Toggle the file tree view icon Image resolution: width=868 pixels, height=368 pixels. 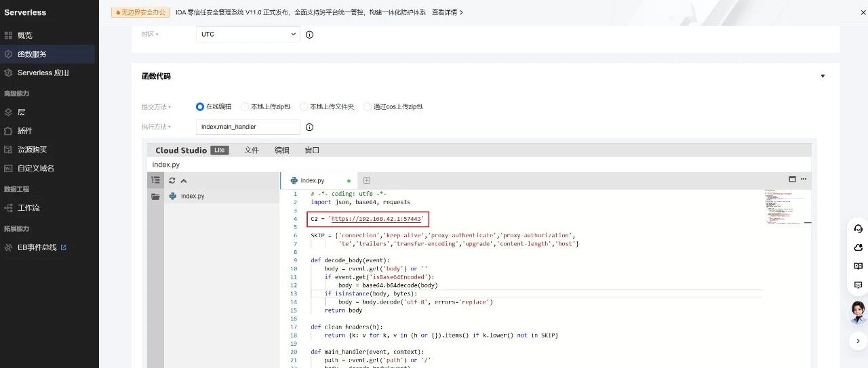click(156, 180)
